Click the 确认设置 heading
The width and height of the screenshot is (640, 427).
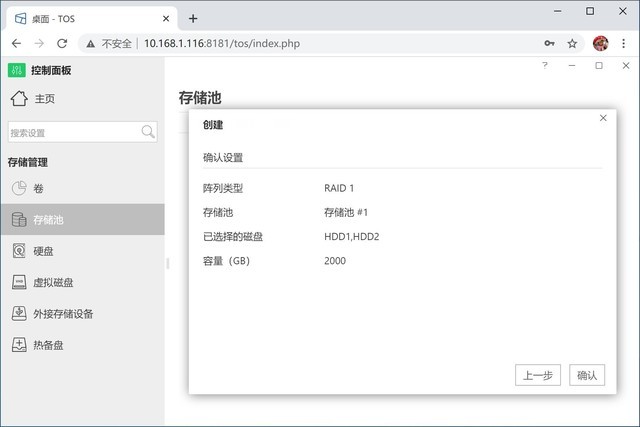click(223, 158)
